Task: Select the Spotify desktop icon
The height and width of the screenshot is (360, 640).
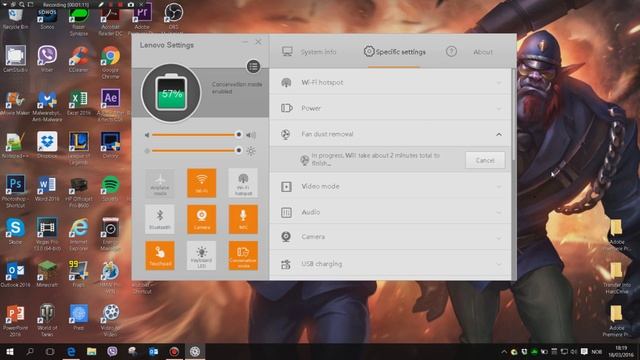Action: tap(110, 189)
